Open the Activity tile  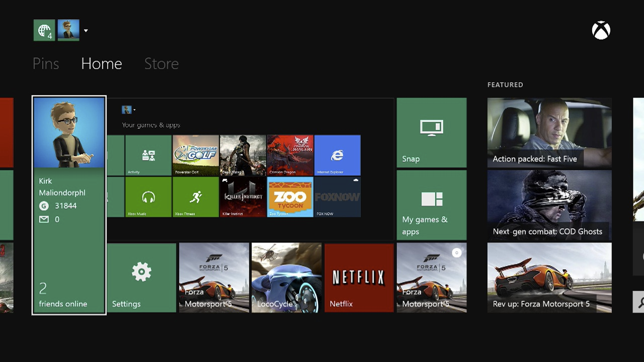pyautogui.click(x=148, y=155)
